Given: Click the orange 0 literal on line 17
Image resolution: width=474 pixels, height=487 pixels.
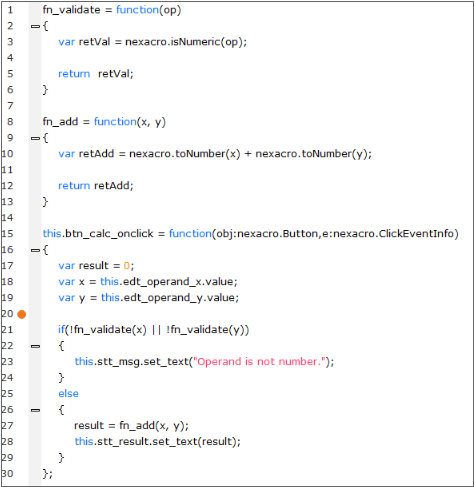Looking at the screenshot, I should 126,266.
